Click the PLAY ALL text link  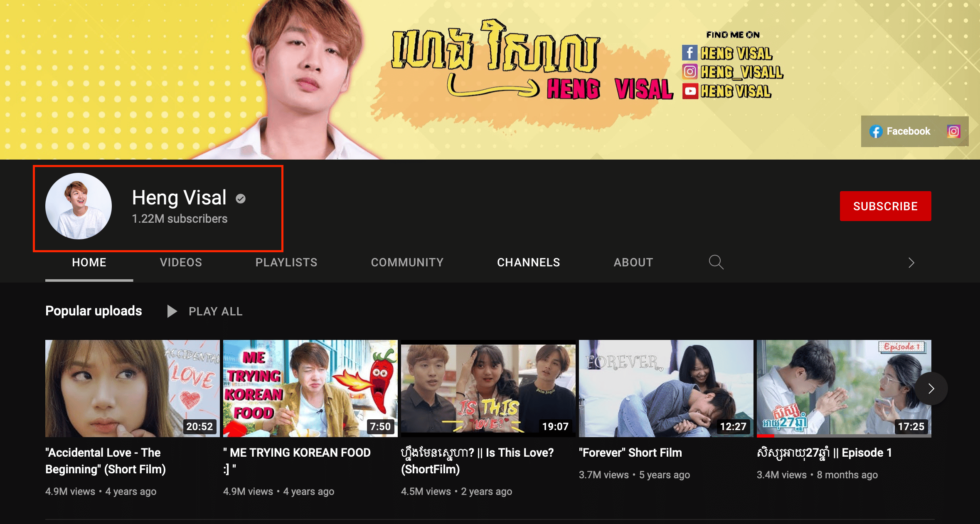(215, 311)
